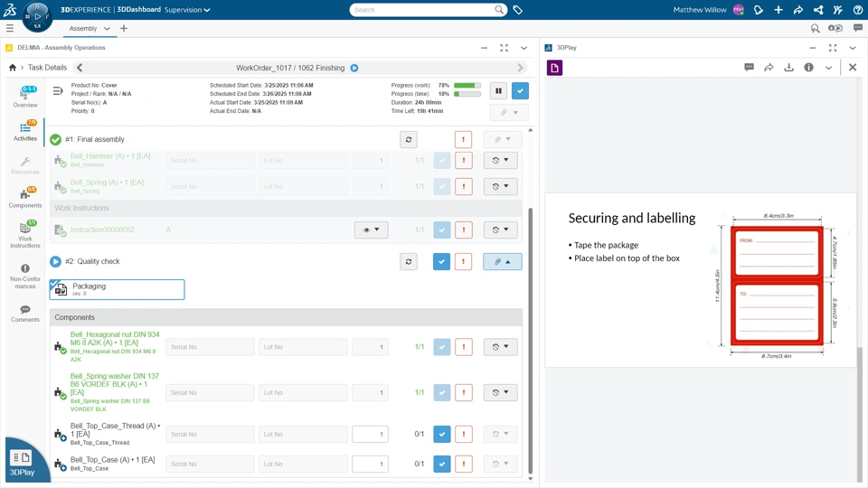Open Instruction00000052 link
Viewport: 868px width, 488px height.
[x=102, y=230]
